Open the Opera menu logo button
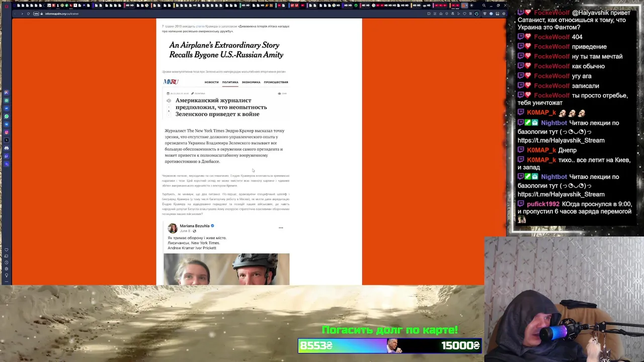The width and height of the screenshot is (644, 362). pyautogui.click(x=7, y=6)
